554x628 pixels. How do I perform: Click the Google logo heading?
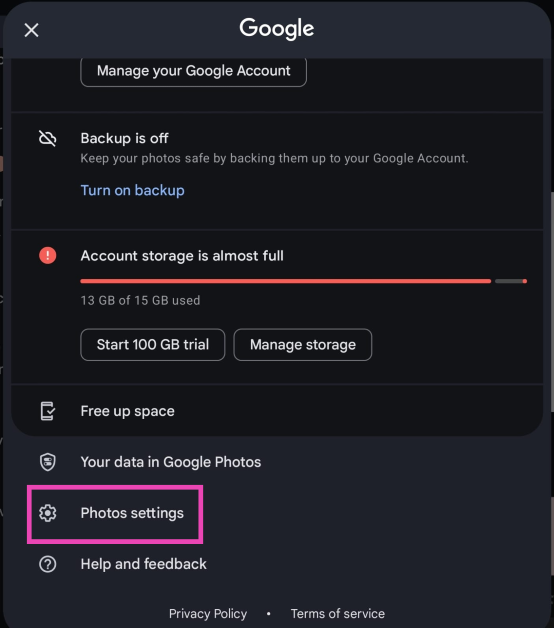click(x=277, y=29)
